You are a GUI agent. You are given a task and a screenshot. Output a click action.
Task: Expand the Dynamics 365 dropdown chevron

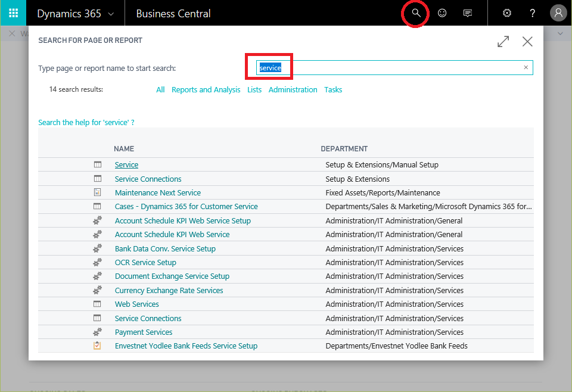111,14
